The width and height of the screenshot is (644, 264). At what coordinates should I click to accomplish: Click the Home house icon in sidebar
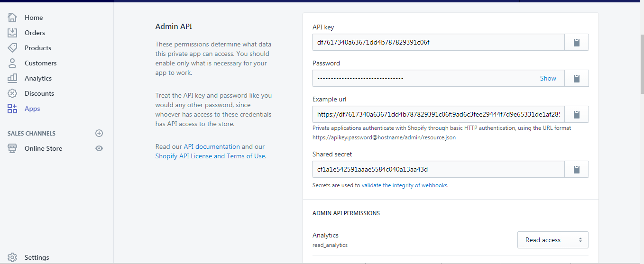[x=12, y=18]
